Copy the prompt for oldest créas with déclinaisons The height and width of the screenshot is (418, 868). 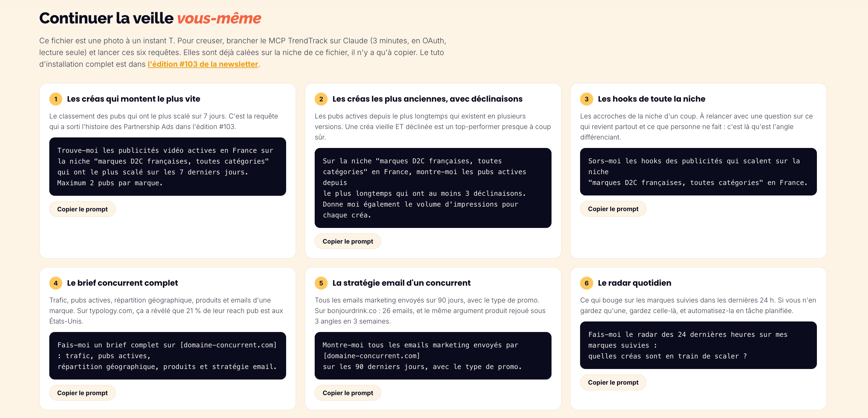click(x=348, y=241)
